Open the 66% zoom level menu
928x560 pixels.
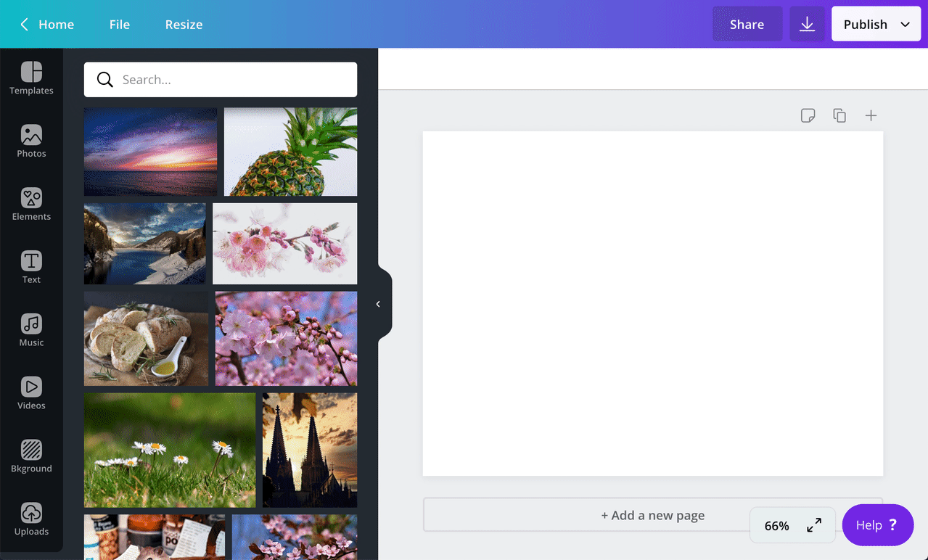[x=776, y=526]
